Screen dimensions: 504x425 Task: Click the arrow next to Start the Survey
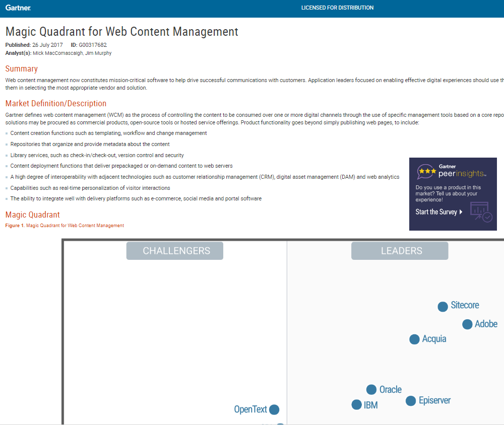point(461,211)
